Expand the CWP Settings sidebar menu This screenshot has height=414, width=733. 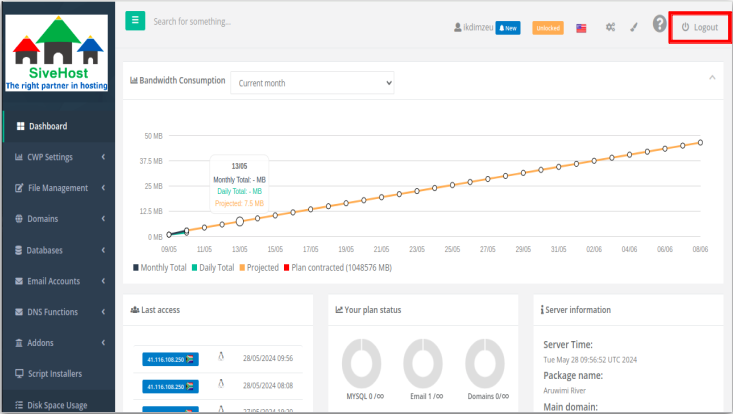58,157
